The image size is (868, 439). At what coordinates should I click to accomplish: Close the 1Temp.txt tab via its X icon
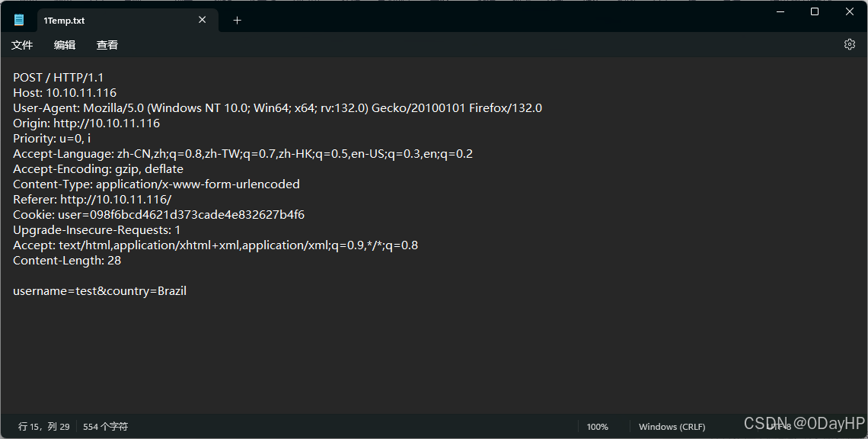(202, 20)
